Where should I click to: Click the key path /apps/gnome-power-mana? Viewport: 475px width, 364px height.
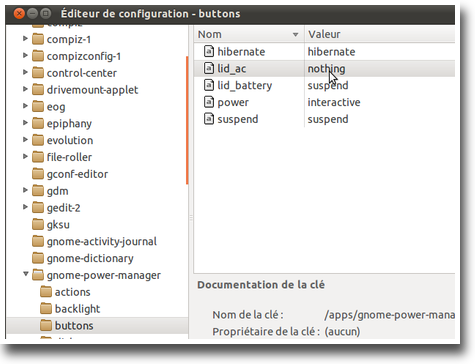[x=389, y=315]
